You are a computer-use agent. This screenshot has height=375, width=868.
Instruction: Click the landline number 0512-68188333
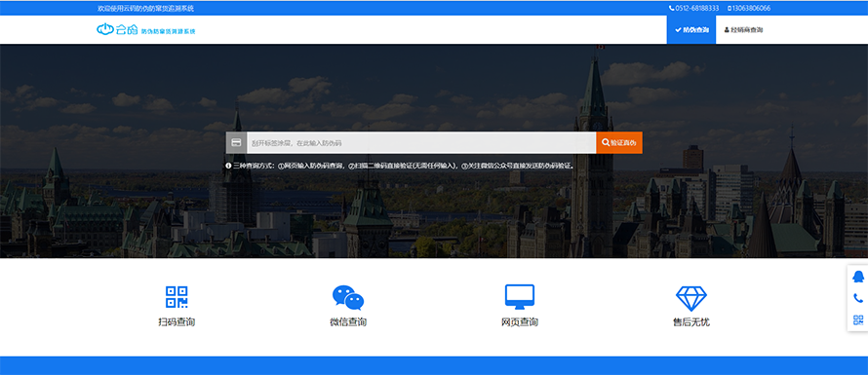tap(697, 9)
